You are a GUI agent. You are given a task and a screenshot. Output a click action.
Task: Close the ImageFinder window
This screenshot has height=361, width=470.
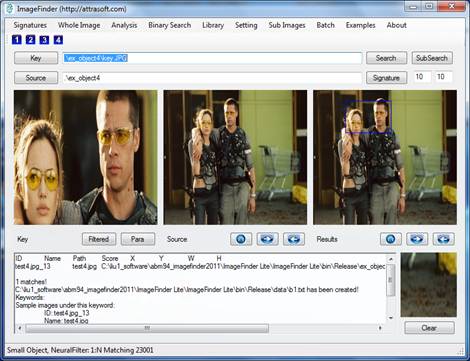(x=451, y=7)
